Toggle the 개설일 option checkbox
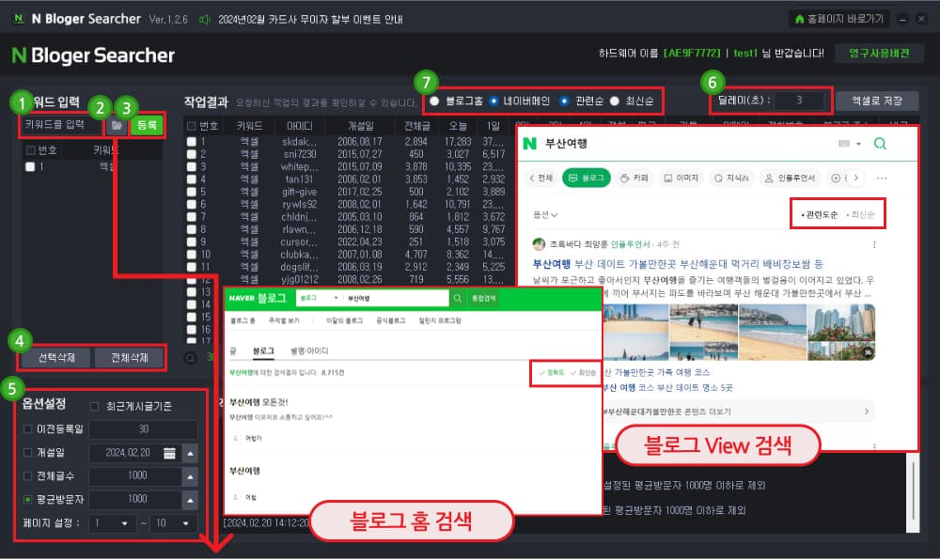Viewport: 940px width, 560px height. (27, 452)
